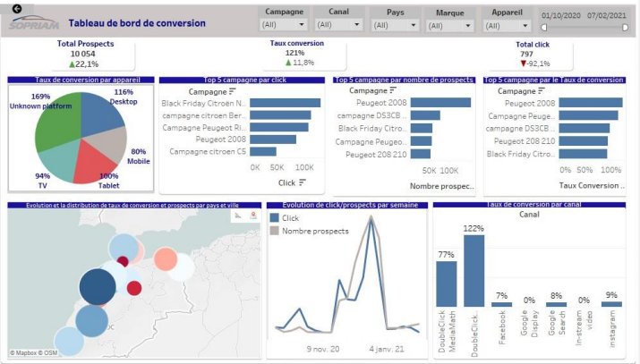Click Peugeot 208 210 bar in prospects chart
The image size is (640, 364).
[x=421, y=154]
